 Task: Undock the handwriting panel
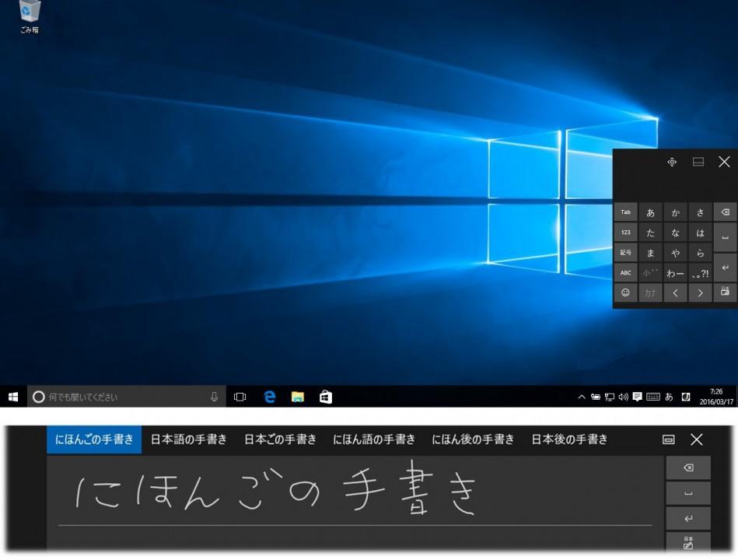pyautogui.click(x=668, y=439)
